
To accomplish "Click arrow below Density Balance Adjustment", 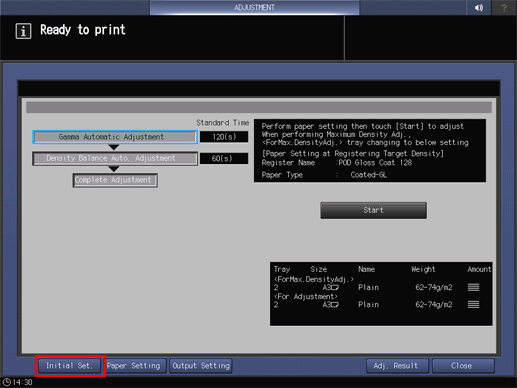I will coord(114,169).
